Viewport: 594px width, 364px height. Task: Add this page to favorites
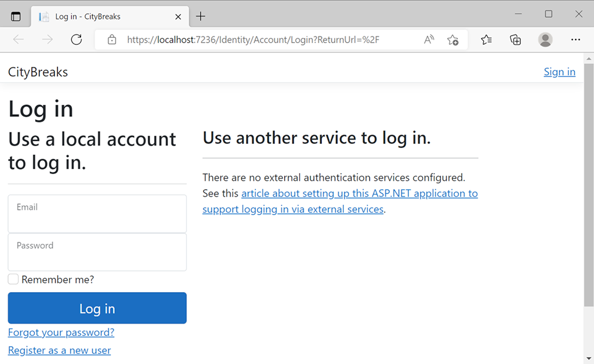click(453, 40)
